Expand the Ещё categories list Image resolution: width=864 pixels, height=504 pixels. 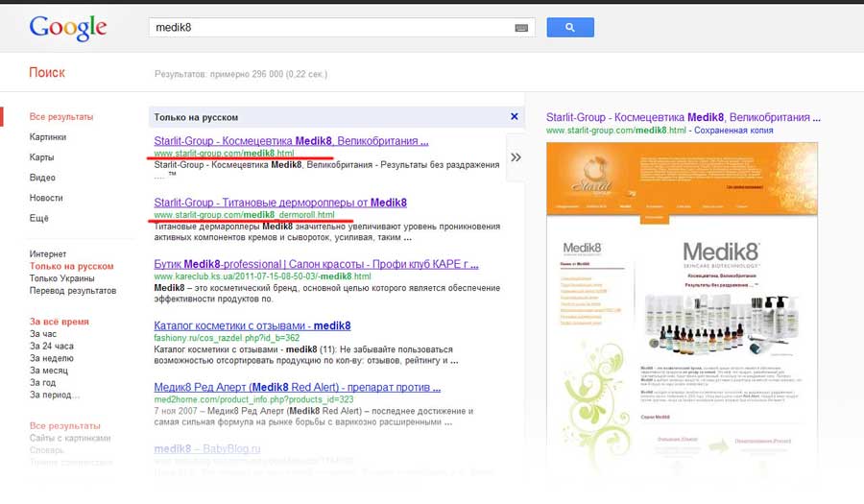[x=39, y=218]
